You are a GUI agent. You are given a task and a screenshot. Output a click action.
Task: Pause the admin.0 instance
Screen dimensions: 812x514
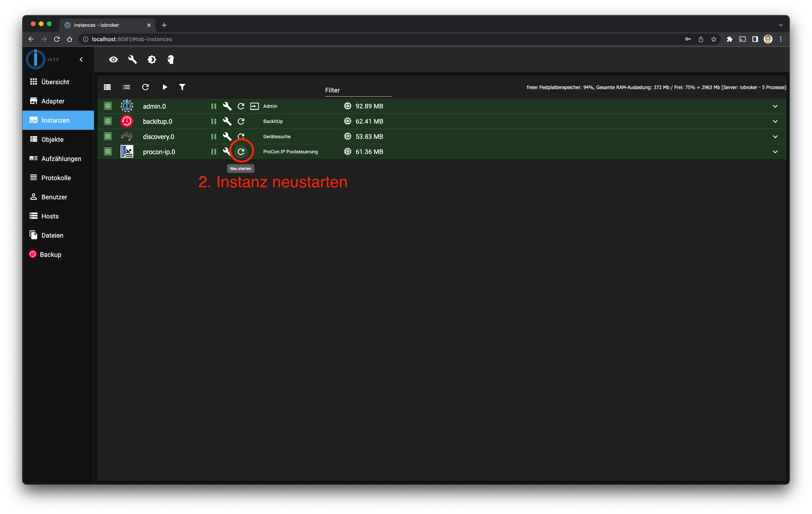(213, 106)
